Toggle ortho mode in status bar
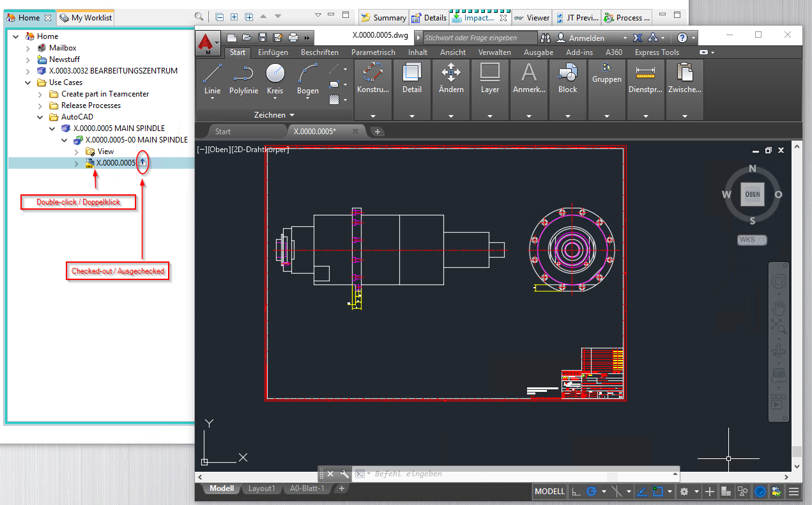The height and width of the screenshot is (505, 812). 576,492
